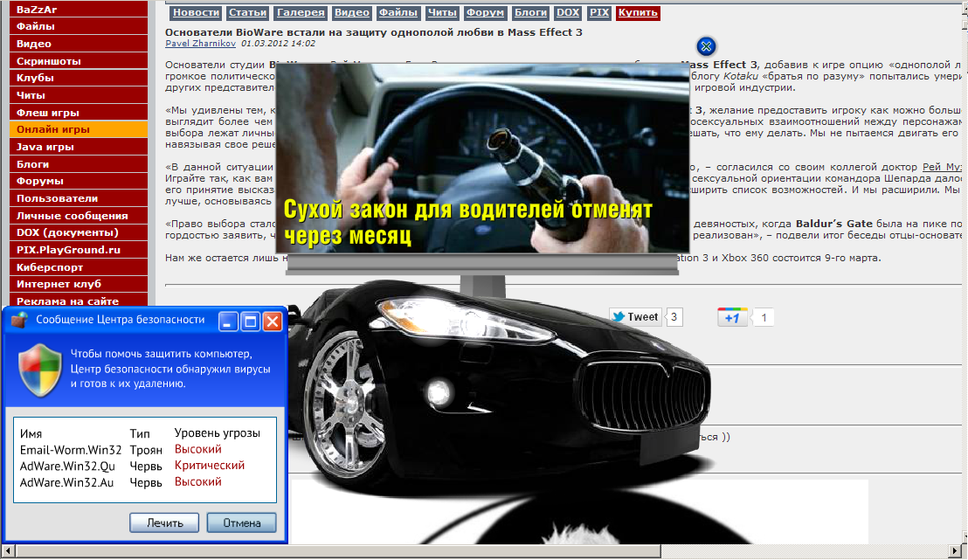The height and width of the screenshot is (560, 968).
Task: Click horizontal scrollbar right arrow
Action: [x=956, y=550]
